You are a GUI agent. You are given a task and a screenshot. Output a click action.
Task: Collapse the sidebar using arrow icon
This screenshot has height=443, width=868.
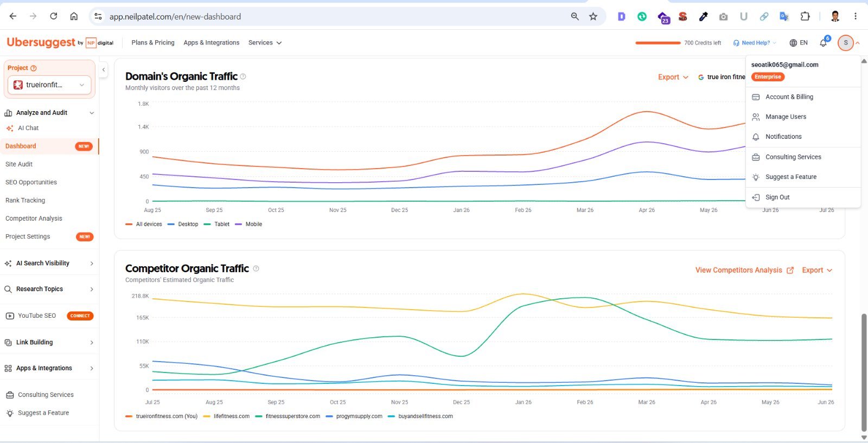tap(104, 69)
